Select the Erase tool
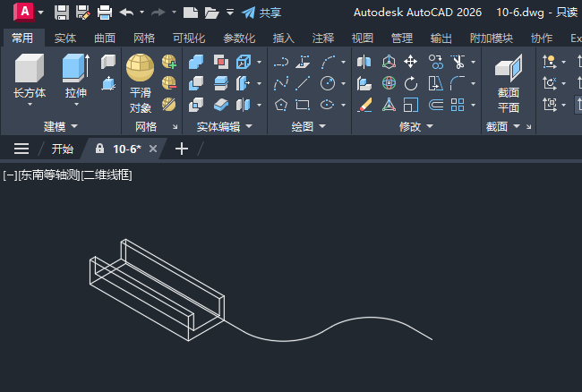This screenshot has width=582, height=392. coord(364,105)
